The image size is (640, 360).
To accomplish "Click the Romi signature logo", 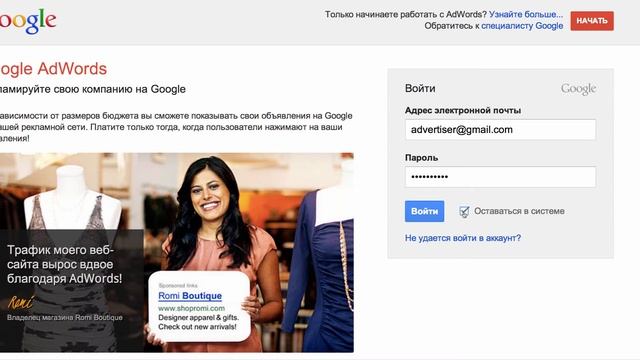I will [x=20, y=302].
